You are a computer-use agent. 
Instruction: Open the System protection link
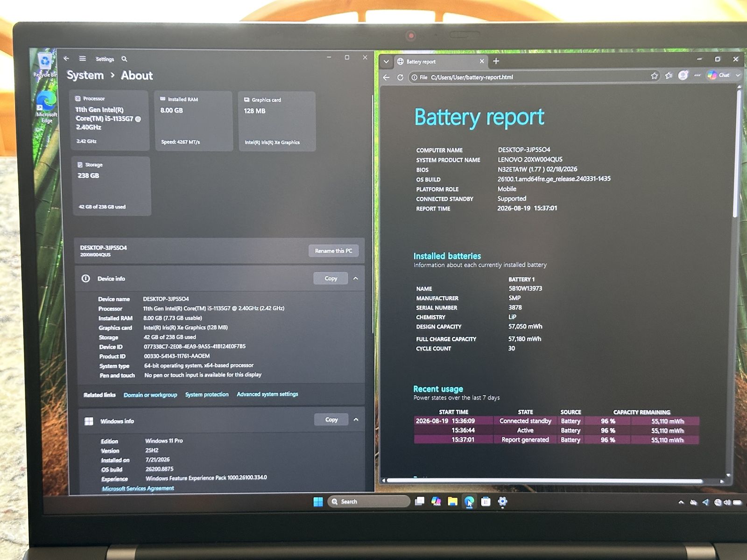tap(207, 394)
